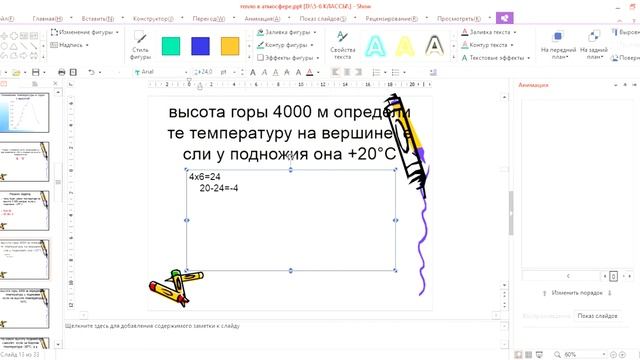Open the Shape Style (Стиль фигуры) button
Viewport: 640px width, 360px height.
(x=140, y=45)
